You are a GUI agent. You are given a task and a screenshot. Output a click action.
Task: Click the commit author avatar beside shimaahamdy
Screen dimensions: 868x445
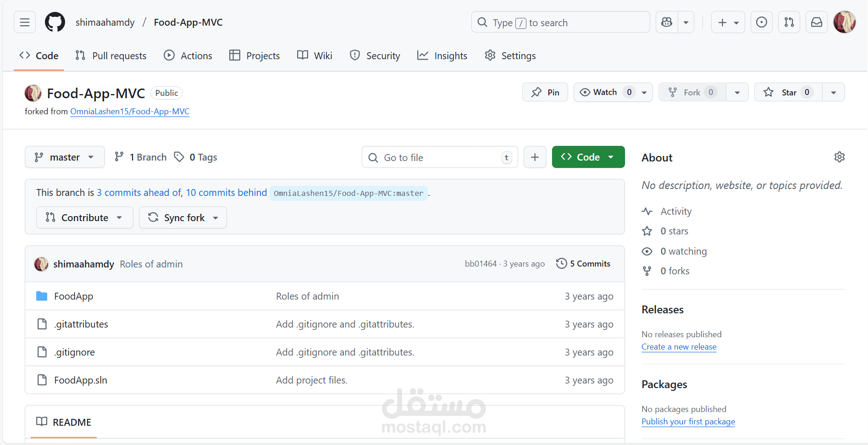(41, 264)
